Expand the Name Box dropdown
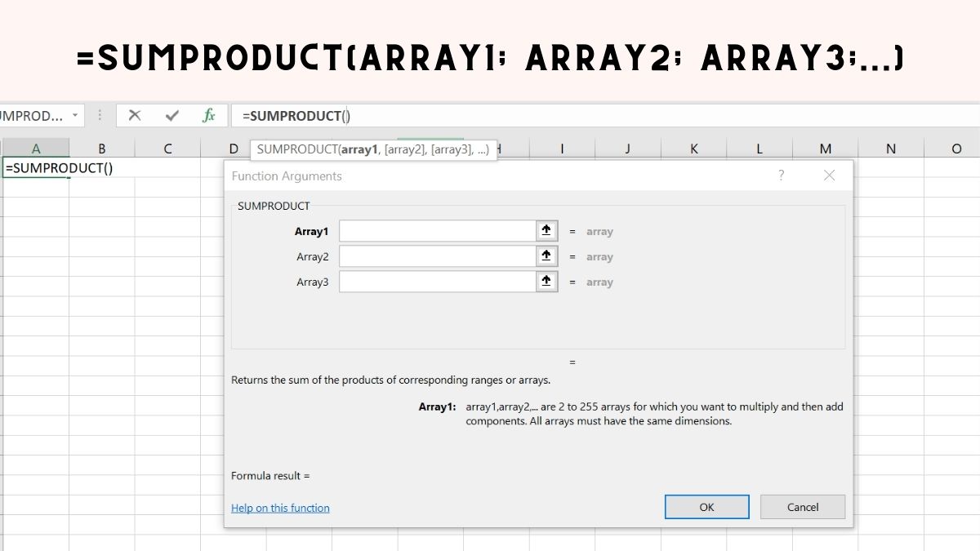Image resolution: width=980 pixels, height=551 pixels. 75,116
